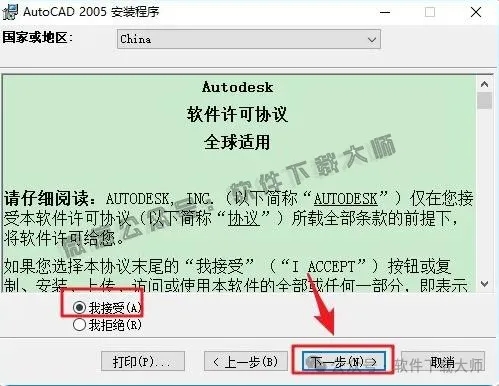This screenshot has width=499, height=386.
Task: Click the 上一步(B) button
Action: [246, 361]
